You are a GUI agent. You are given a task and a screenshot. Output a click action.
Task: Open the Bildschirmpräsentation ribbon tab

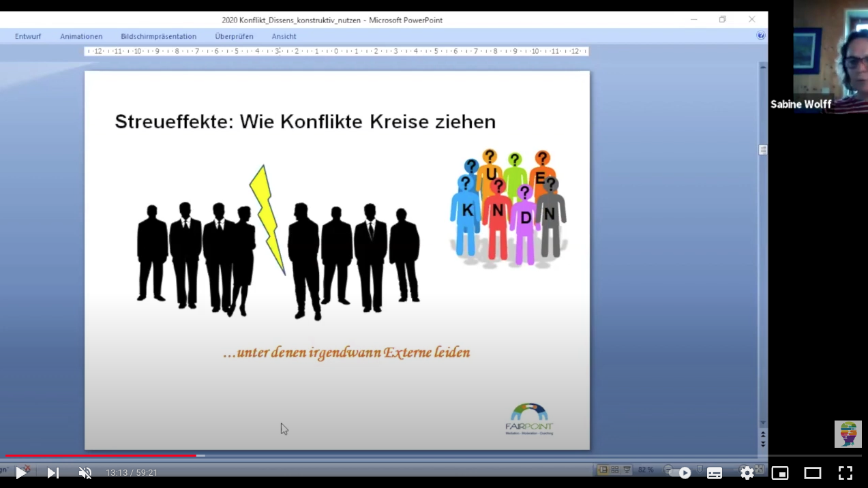tap(158, 36)
